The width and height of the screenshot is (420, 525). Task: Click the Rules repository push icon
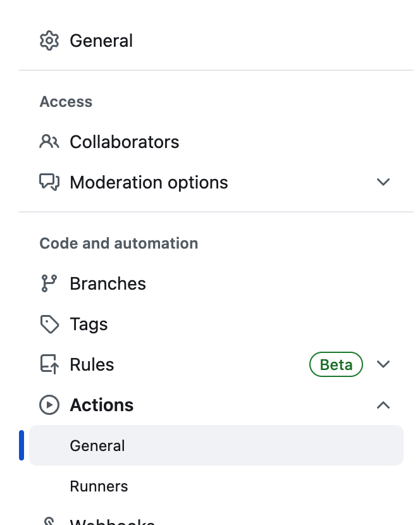pyautogui.click(x=49, y=365)
